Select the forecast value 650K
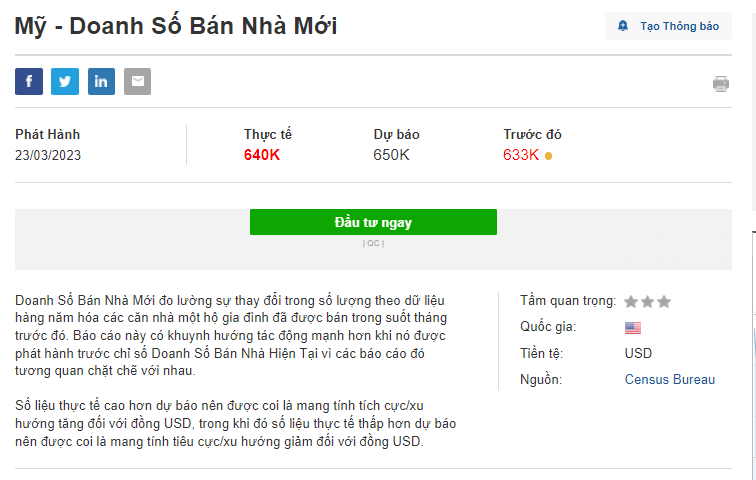Screen dimensions: 756x480 391,155
